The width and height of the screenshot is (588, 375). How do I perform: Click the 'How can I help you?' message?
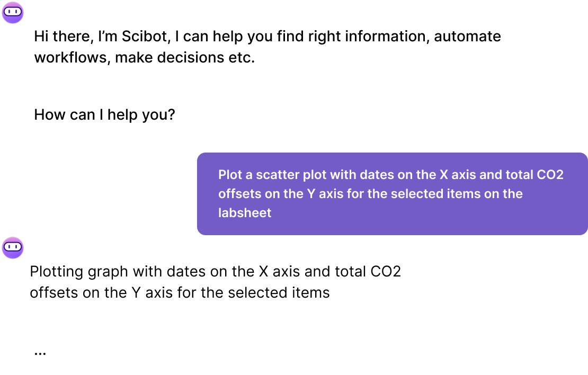105,115
